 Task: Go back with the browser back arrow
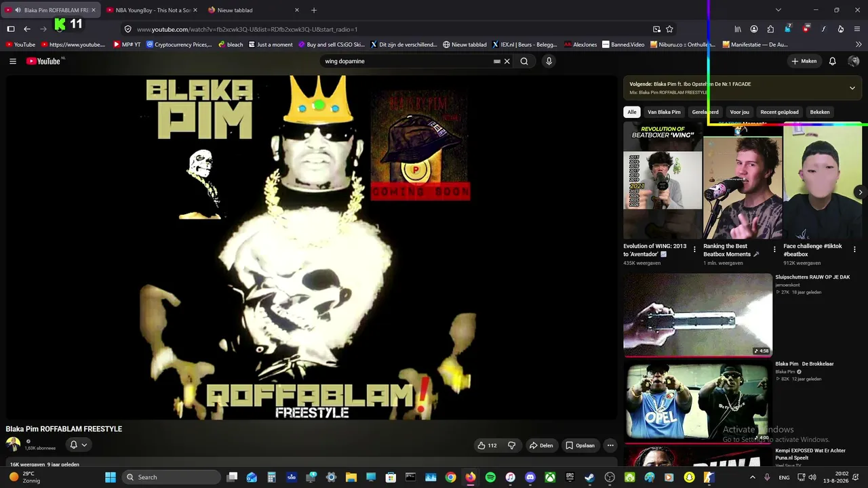point(27,29)
